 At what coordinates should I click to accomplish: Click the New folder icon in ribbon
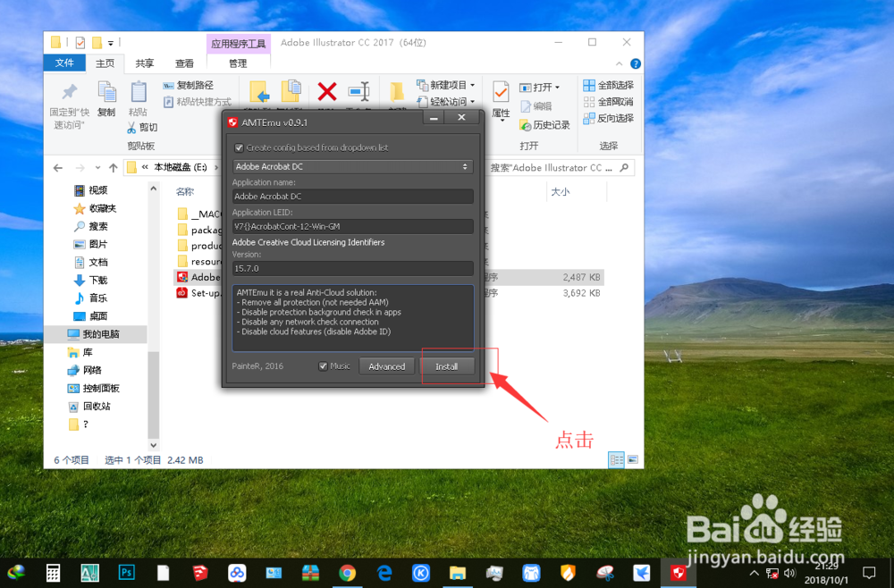click(397, 92)
